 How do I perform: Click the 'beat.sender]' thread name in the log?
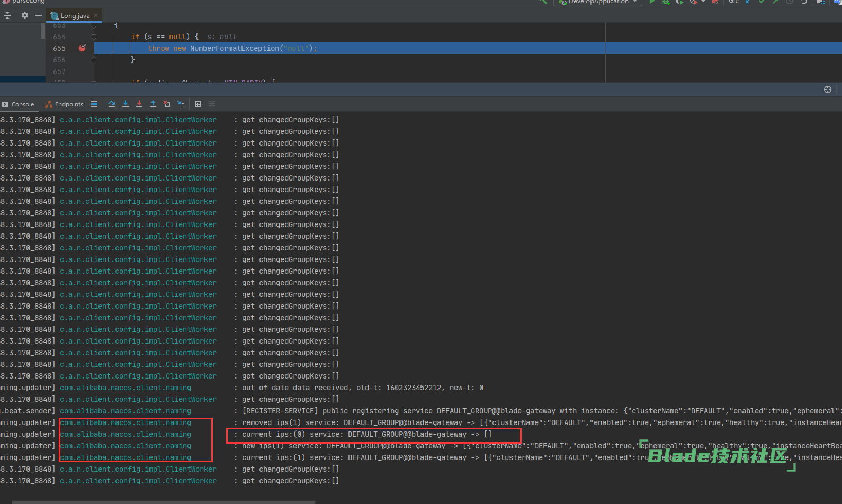coord(28,411)
